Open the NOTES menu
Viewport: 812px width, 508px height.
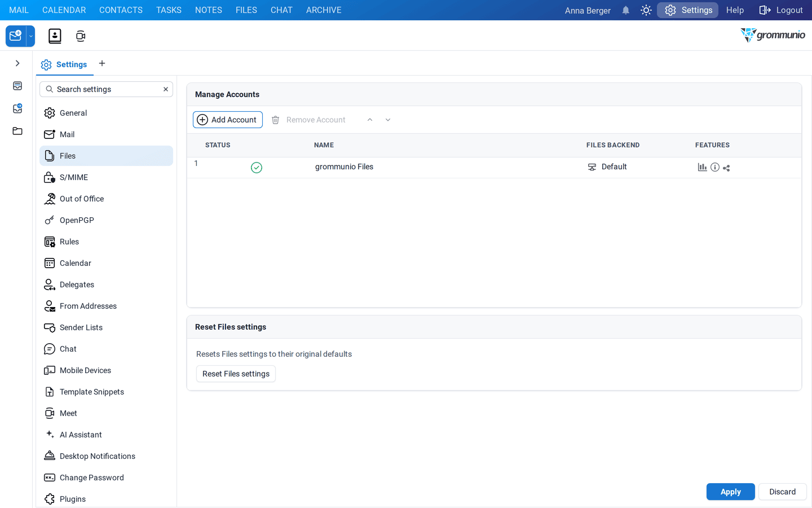[x=209, y=10]
